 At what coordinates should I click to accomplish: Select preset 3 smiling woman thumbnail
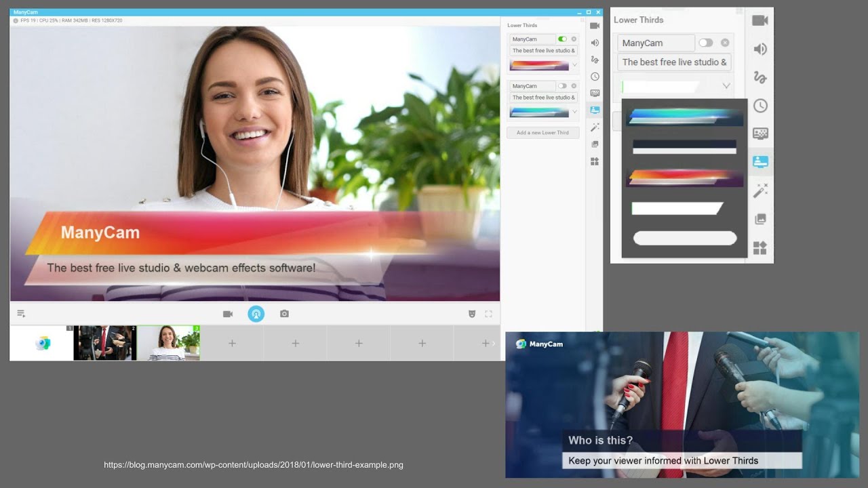(168, 343)
